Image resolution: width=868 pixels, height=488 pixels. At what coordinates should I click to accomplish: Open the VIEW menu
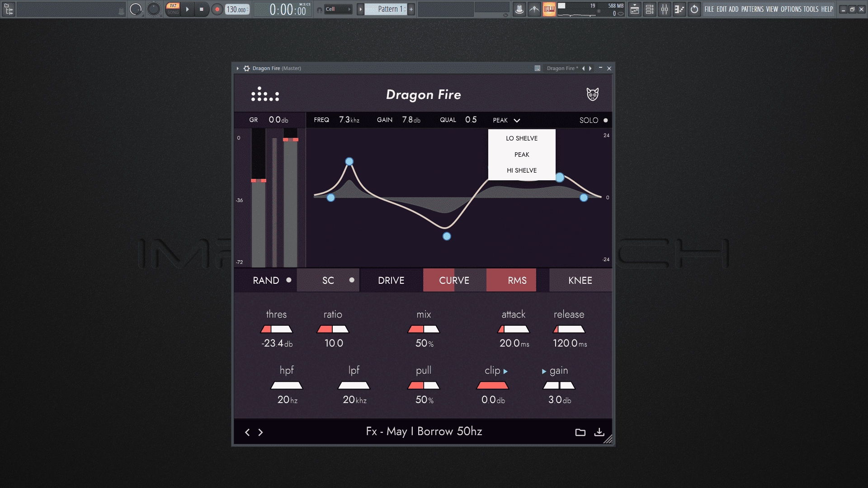click(x=772, y=9)
